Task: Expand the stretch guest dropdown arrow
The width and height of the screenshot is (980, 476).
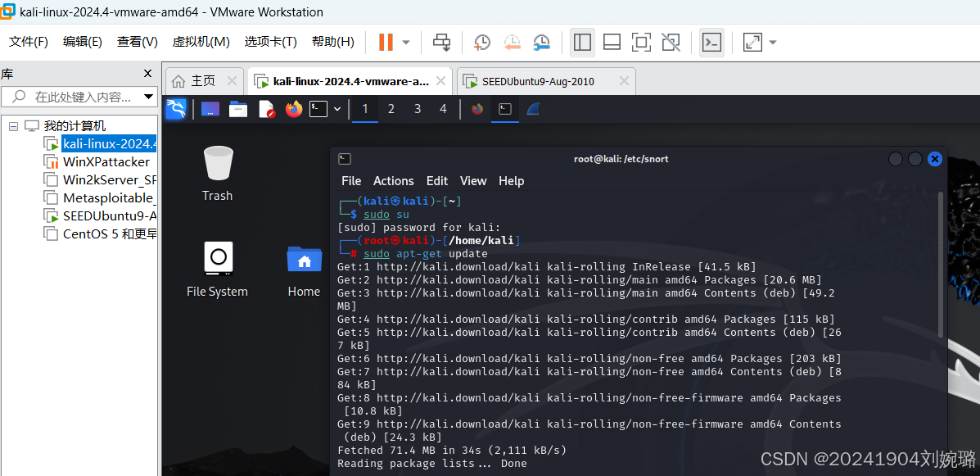Action: pos(773,43)
